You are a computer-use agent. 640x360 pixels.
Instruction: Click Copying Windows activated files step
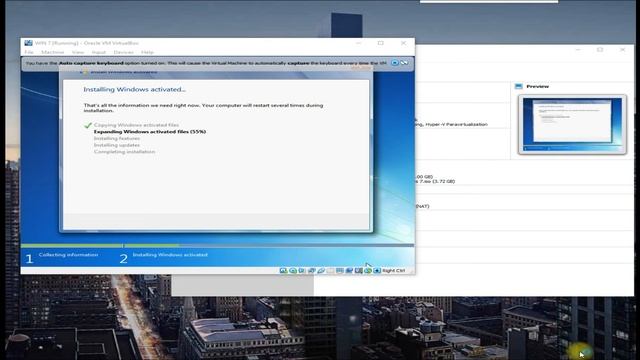pyautogui.click(x=136, y=125)
